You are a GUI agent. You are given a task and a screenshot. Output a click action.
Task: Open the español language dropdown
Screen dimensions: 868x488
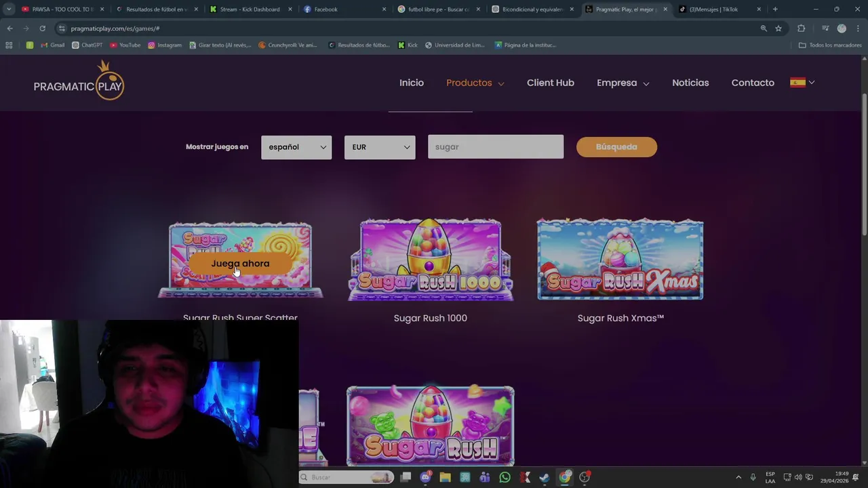coord(296,147)
